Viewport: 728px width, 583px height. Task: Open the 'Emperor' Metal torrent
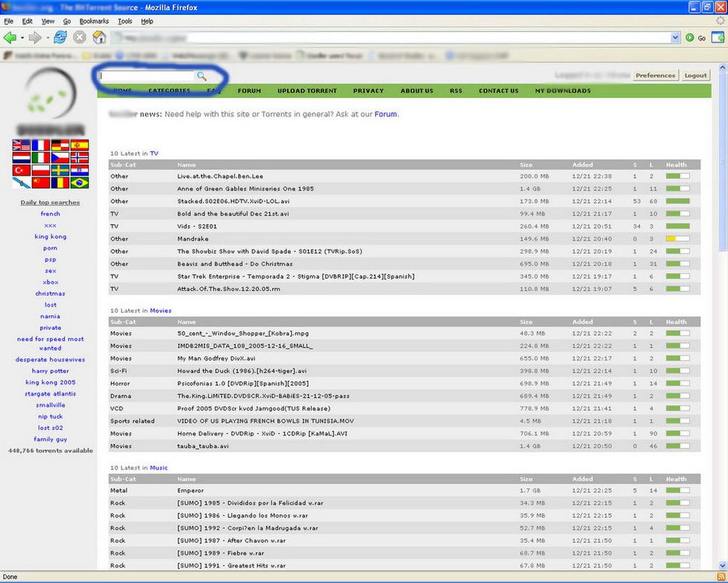click(190, 490)
